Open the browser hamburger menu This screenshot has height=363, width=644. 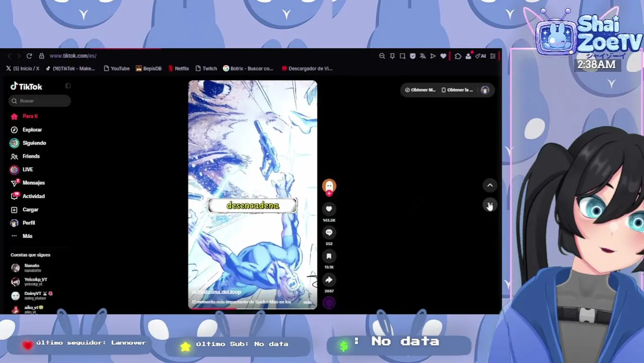click(x=493, y=56)
